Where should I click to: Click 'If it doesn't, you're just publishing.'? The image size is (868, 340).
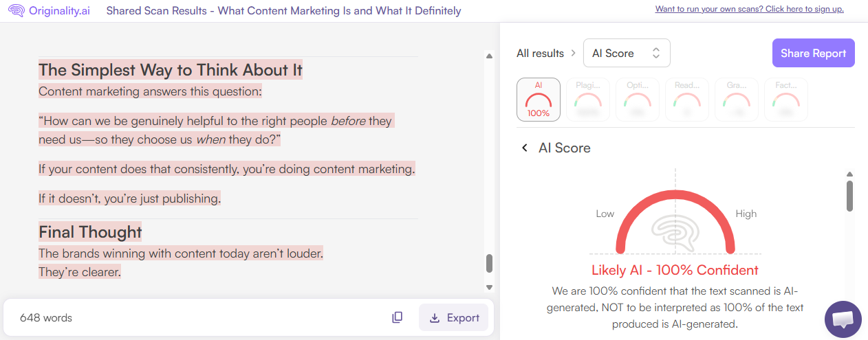click(x=130, y=199)
